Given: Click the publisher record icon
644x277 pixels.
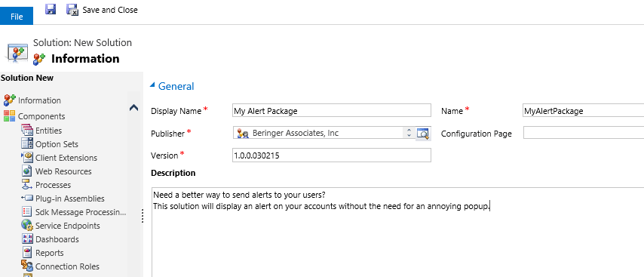Looking at the screenshot, I should tap(243, 133).
